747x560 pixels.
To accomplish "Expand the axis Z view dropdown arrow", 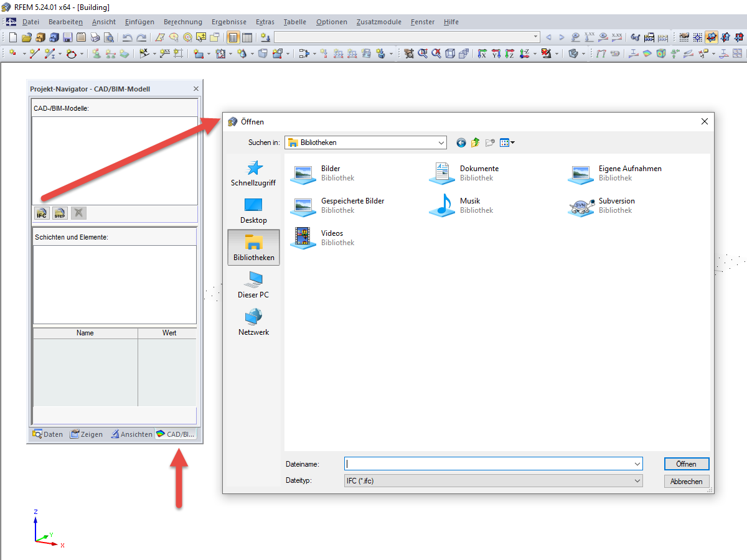I will click(x=535, y=54).
